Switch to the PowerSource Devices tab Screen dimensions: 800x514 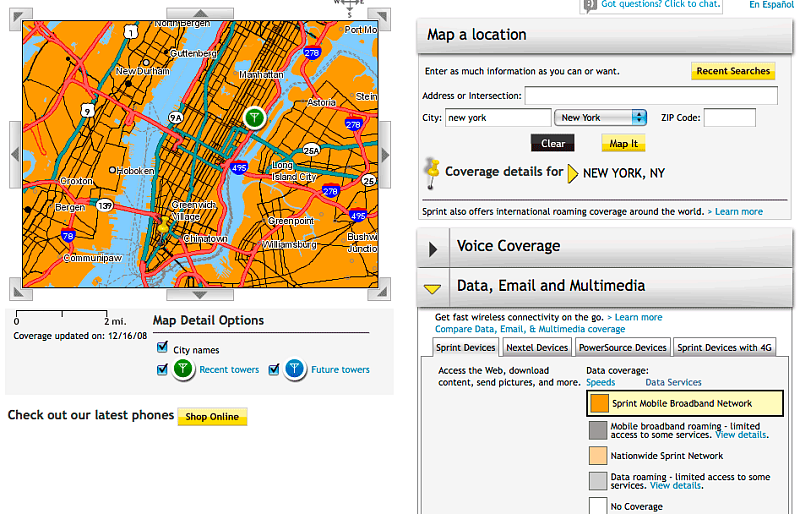click(622, 348)
